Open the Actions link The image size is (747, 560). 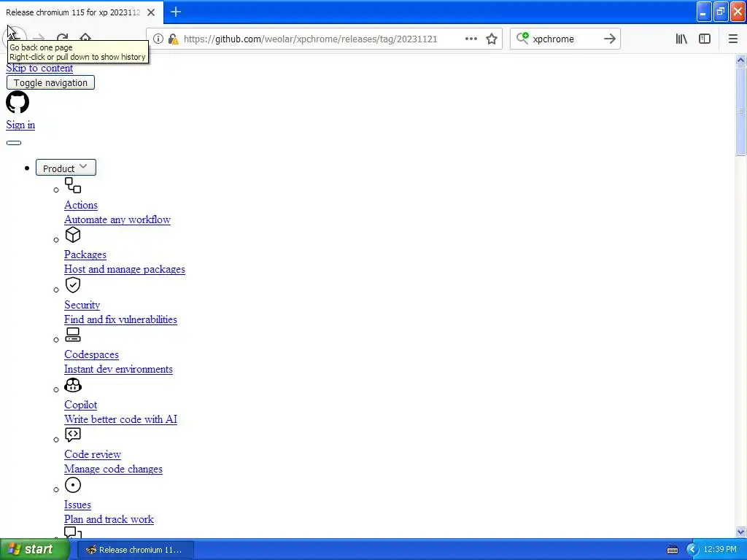[x=81, y=205]
